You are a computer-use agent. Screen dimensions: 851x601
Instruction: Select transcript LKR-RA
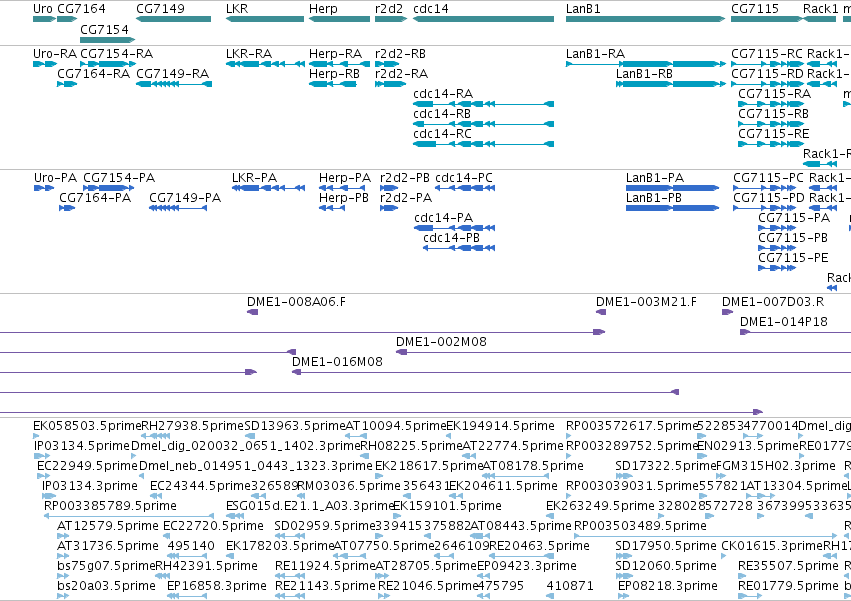click(x=265, y=64)
